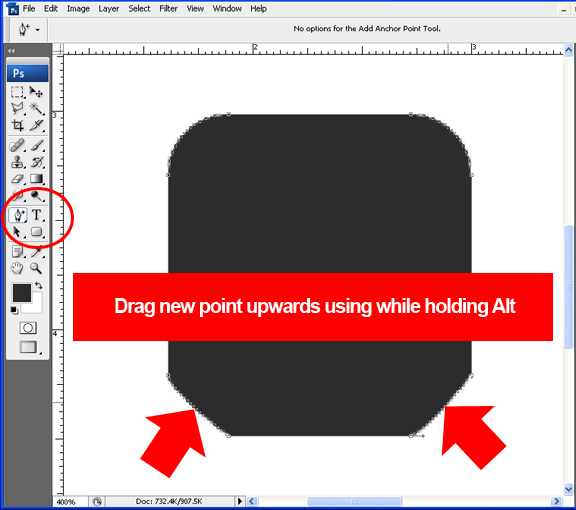
Task: Open the Help menu
Action: coord(259,8)
